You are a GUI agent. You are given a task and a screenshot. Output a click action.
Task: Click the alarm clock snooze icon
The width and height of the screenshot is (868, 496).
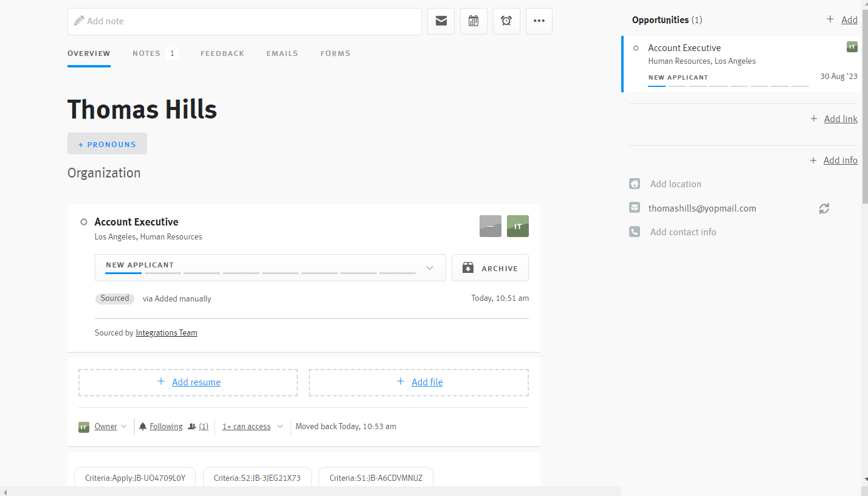506,21
